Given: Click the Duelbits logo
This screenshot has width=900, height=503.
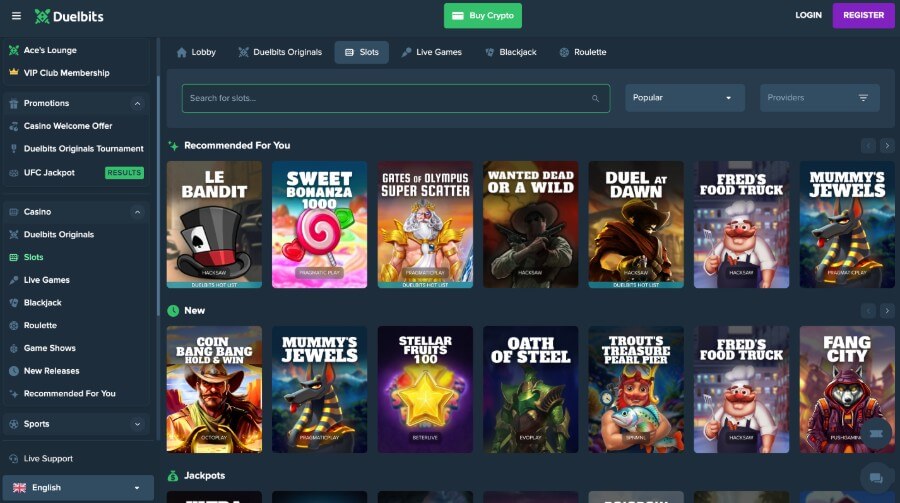Looking at the screenshot, I should coord(69,16).
